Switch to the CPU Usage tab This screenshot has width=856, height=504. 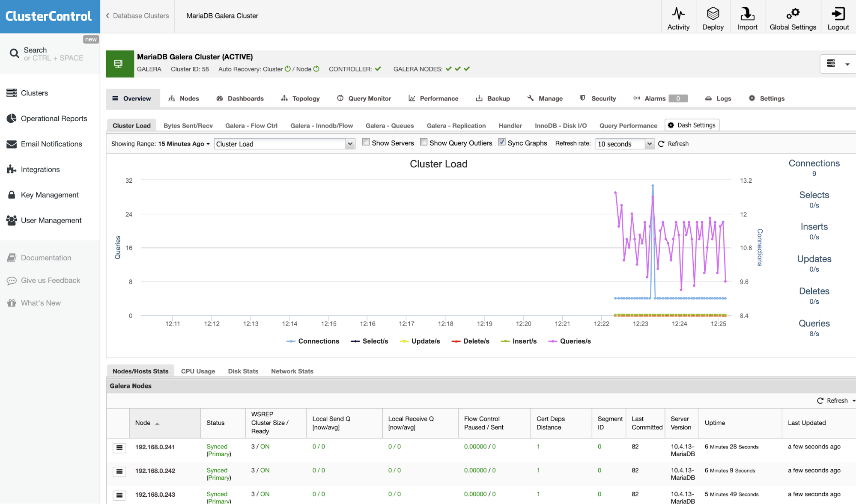pos(198,371)
